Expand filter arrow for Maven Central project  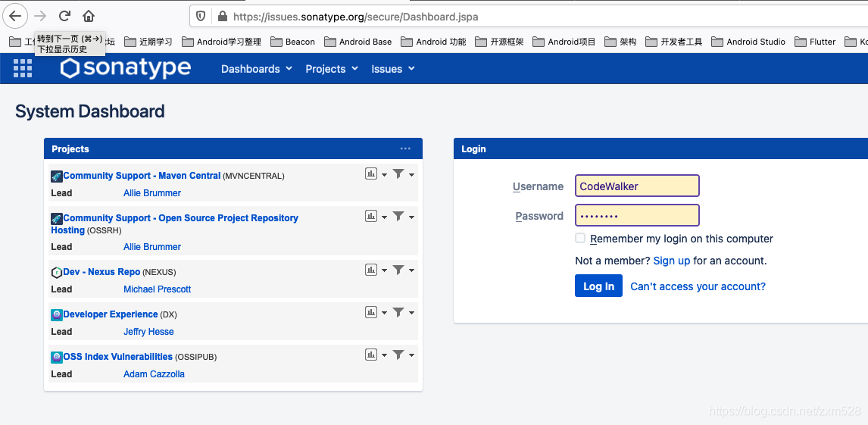pyautogui.click(x=411, y=175)
